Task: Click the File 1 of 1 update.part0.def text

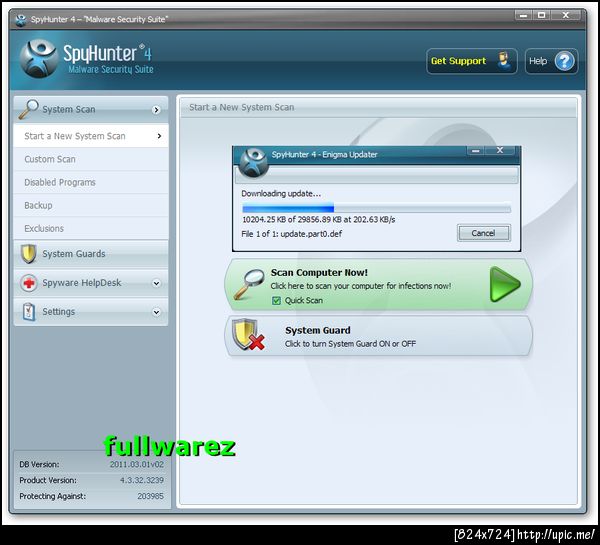Action: 292,234
